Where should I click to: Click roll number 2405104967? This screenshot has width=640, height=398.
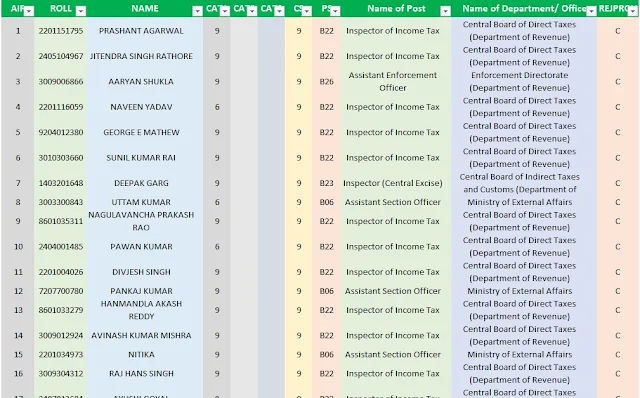(x=61, y=56)
